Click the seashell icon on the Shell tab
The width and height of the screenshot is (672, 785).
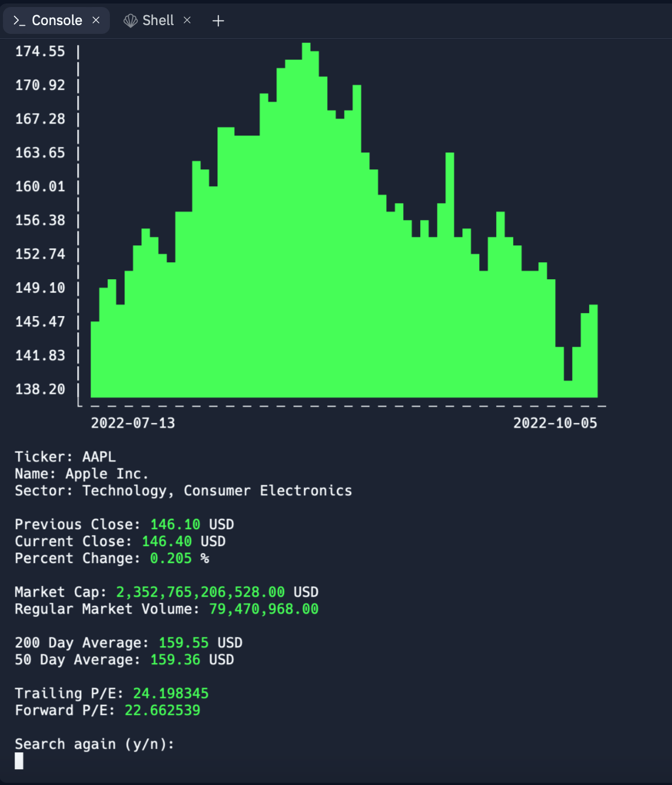coord(130,20)
